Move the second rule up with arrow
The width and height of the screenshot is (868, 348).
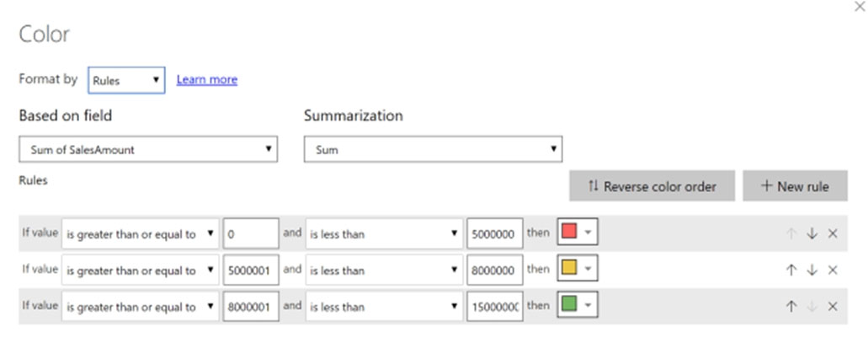pyautogui.click(x=791, y=270)
